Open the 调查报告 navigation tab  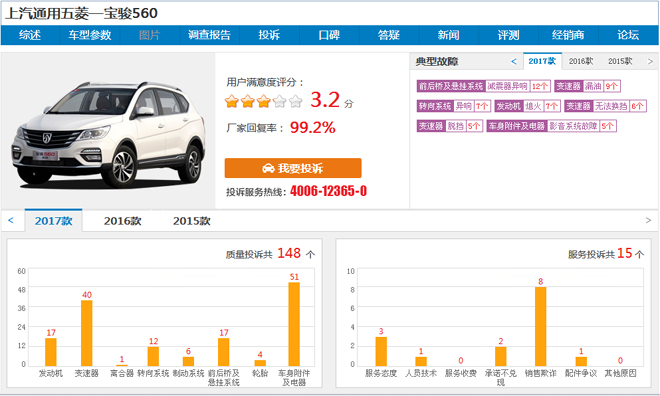(209, 35)
